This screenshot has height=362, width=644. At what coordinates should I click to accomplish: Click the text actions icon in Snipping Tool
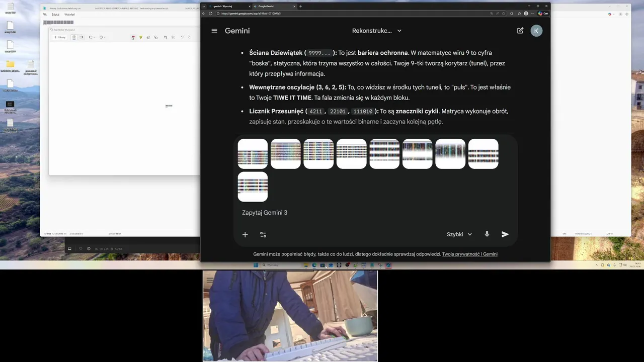click(173, 37)
